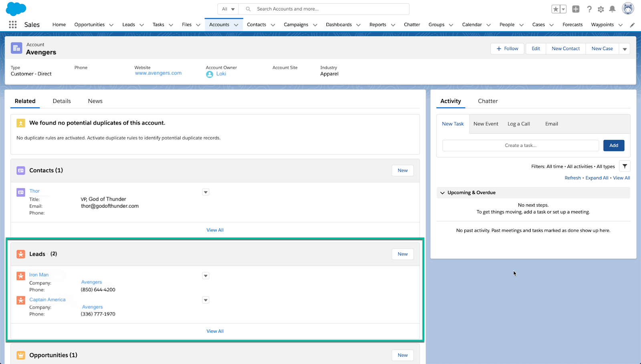Collapse the Upcoming & Overdue section

[x=443, y=193]
